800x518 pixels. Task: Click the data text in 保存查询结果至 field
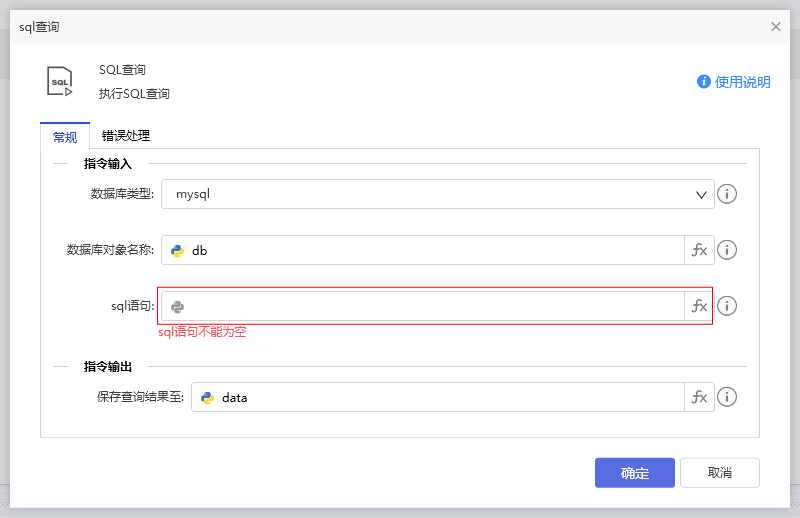pyautogui.click(x=235, y=397)
